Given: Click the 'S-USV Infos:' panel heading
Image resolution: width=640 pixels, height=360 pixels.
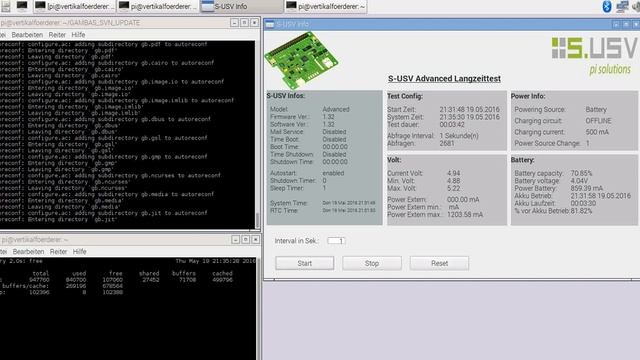Looking at the screenshot, I should [x=286, y=96].
